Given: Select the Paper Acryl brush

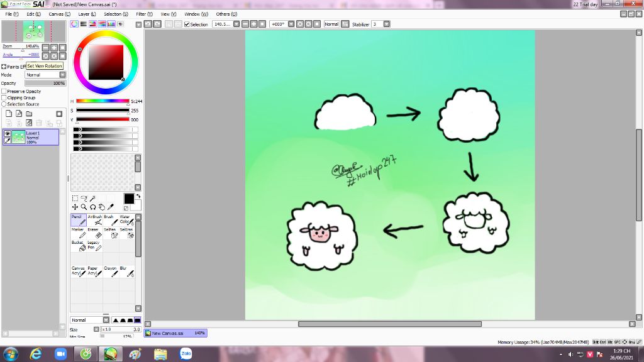Looking at the screenshot, I should 94,271.
